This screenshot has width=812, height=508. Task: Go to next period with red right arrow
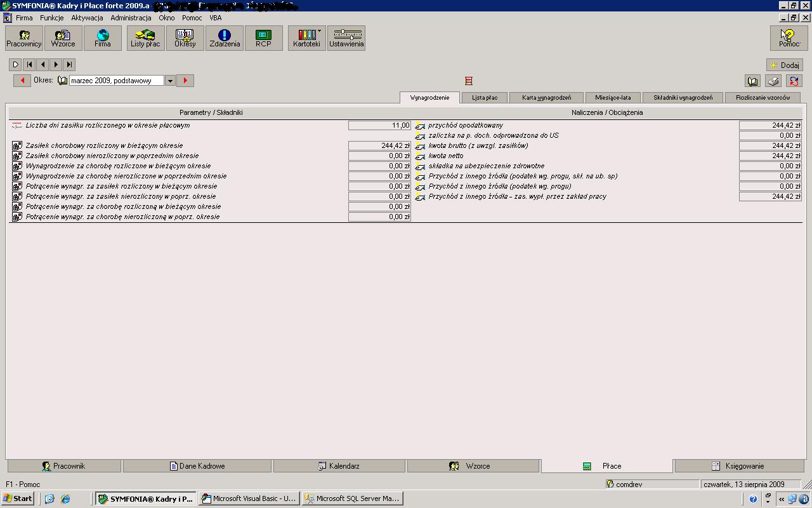(x=185, y=81)
